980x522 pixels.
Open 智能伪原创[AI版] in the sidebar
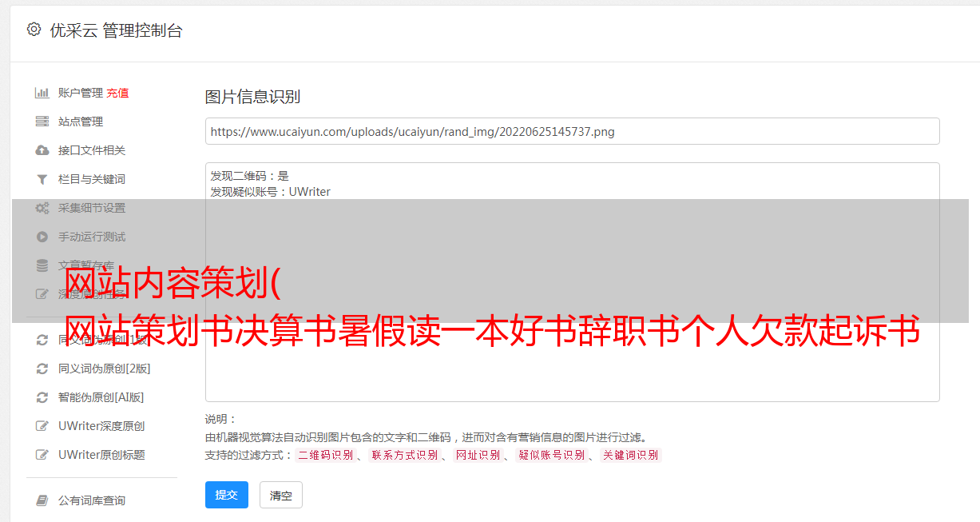101,397
